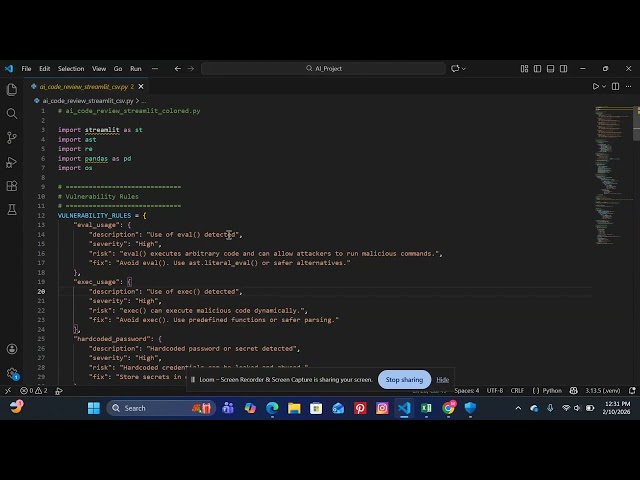
Task: Click line number 20 in the gutter
Action: (41, 291)
